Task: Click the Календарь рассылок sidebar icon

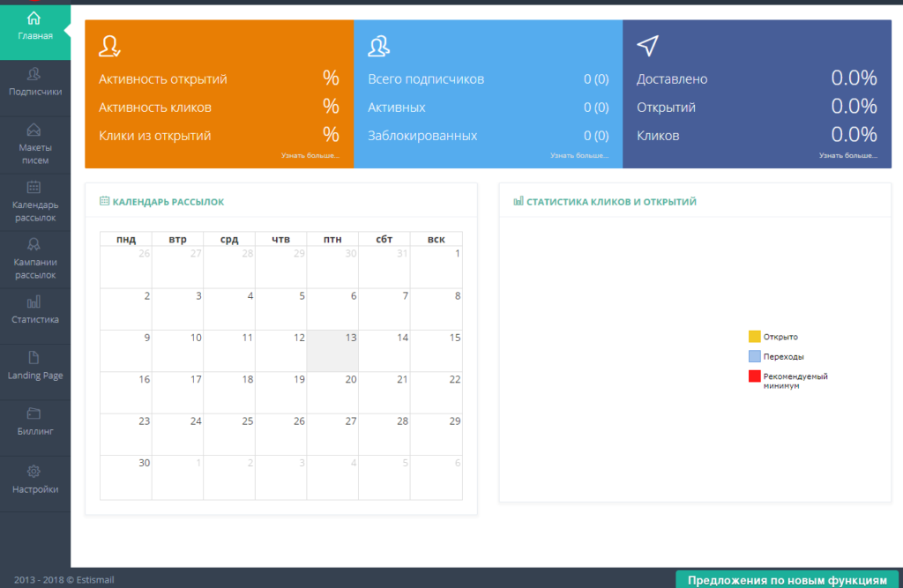Action: [x=34, y=187]
